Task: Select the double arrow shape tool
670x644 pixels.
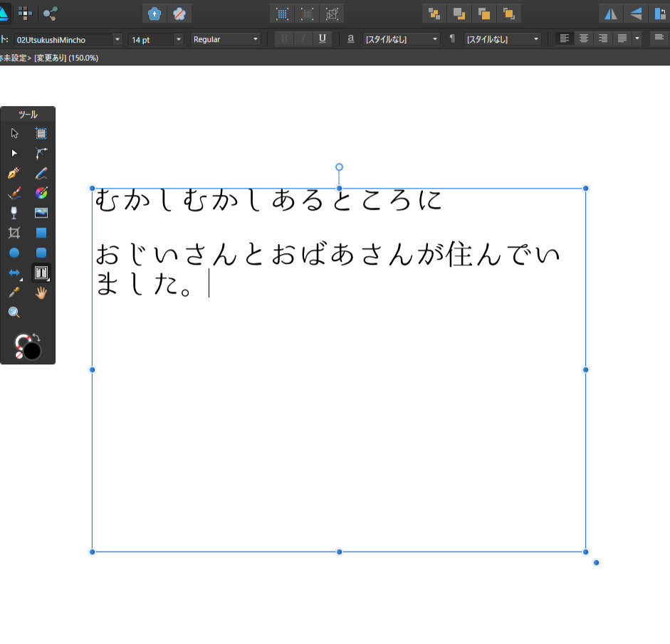Action: coord(14,273)
